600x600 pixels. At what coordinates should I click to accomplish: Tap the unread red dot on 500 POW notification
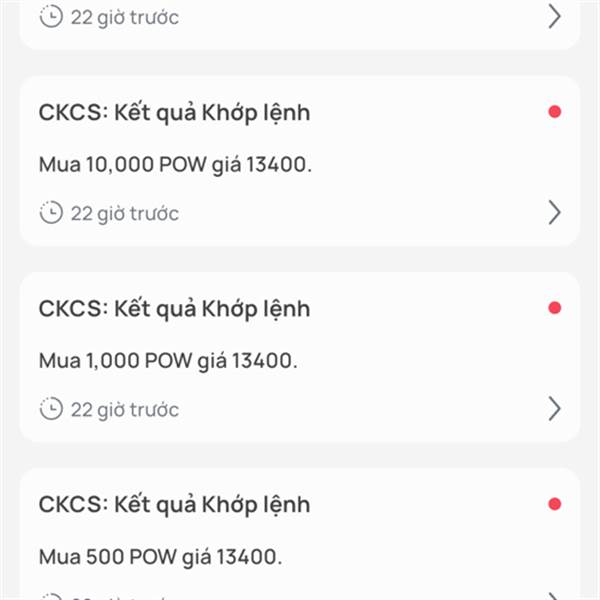pyautogui.click(x=554, y=504)
